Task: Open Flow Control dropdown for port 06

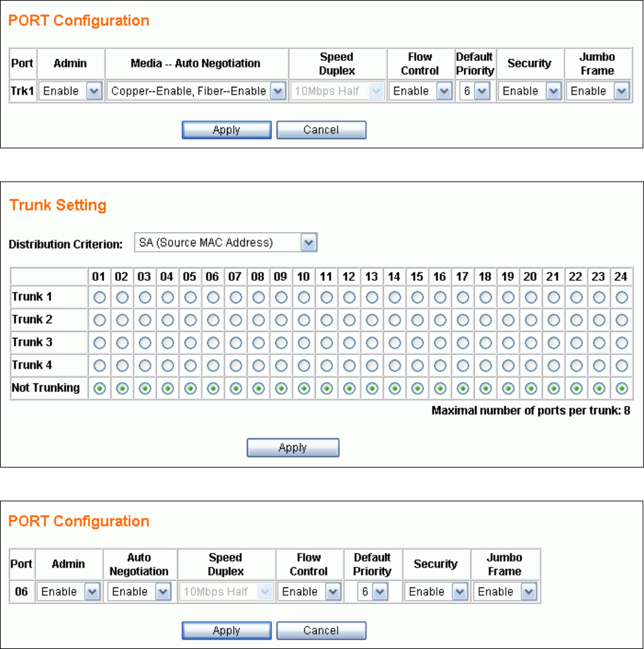Action: pos(310,592)
